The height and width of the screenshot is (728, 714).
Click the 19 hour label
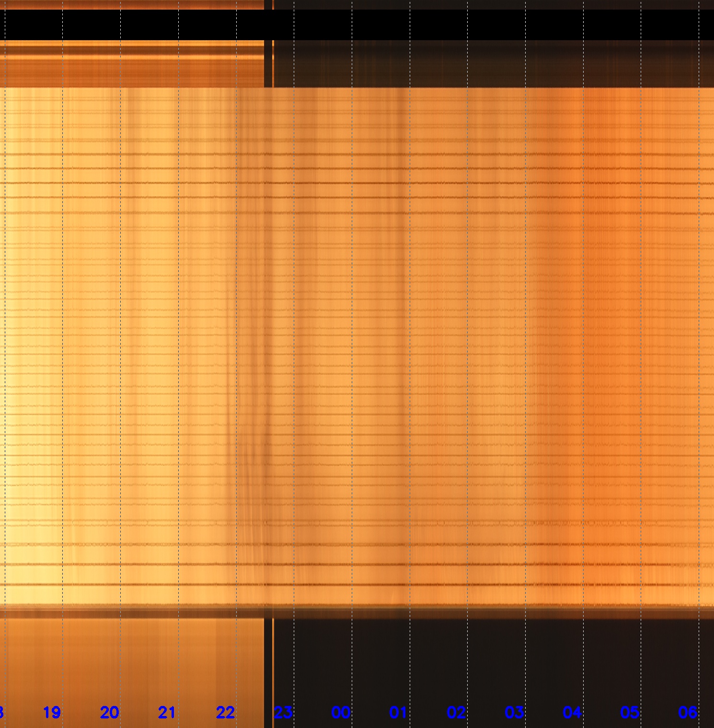(x=52, y=713)
